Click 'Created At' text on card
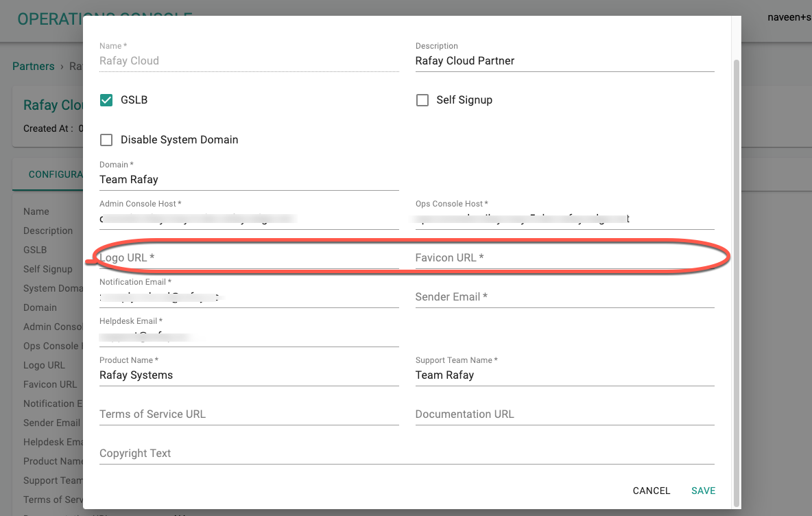812x516 pixels. [x=48, y=128]
